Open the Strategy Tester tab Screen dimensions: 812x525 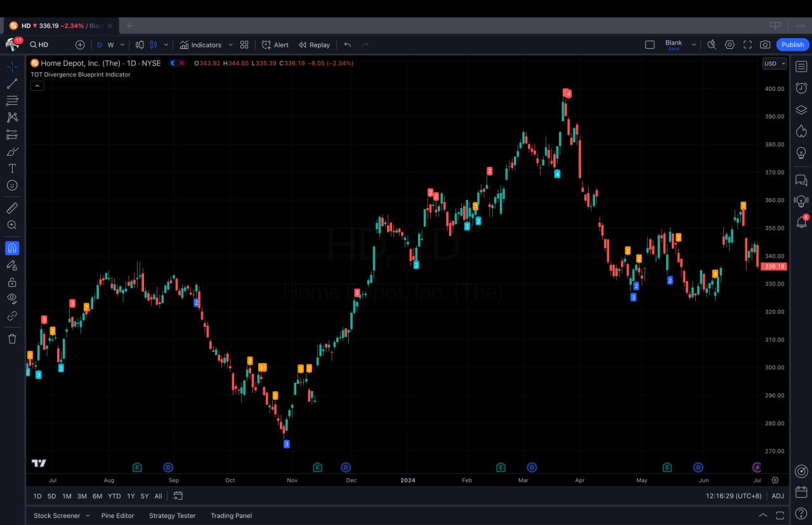(172, 515)
